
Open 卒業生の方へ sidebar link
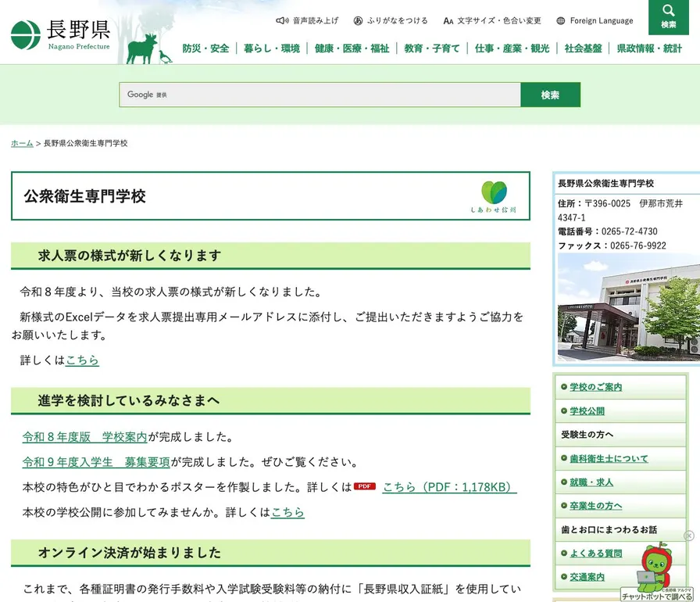click(x=596, y=506)
